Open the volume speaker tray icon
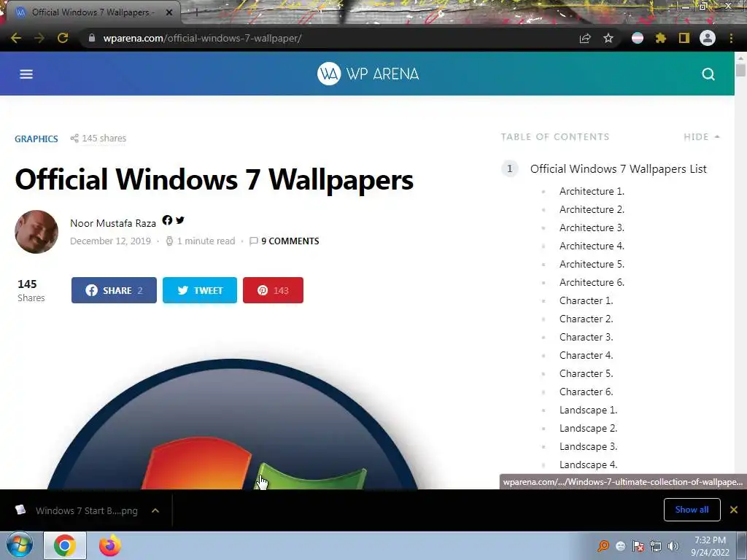The image size is (747, 560). click(x=673, y=546)
